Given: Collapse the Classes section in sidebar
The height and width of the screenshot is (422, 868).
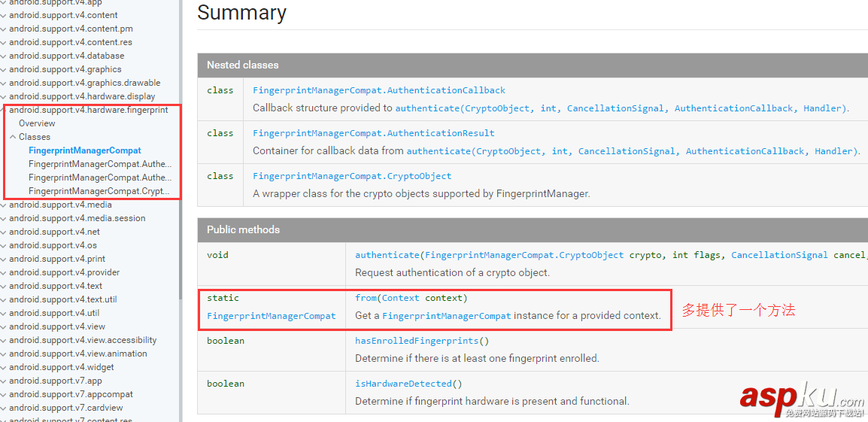Looking at the screenshot, I should coord(13,137).
